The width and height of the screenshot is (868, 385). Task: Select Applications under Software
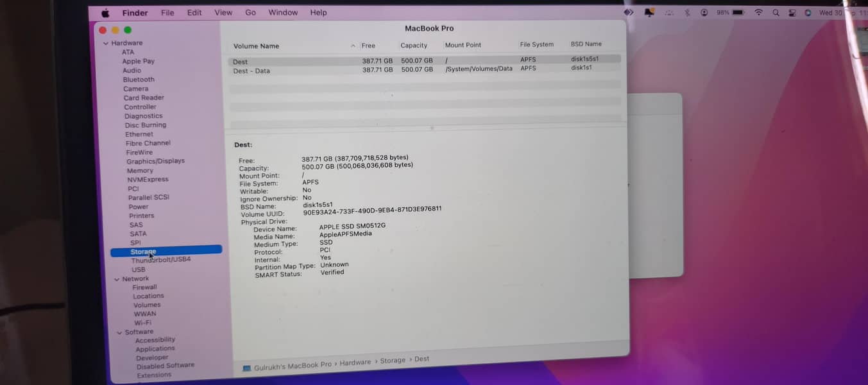[155, 349]
